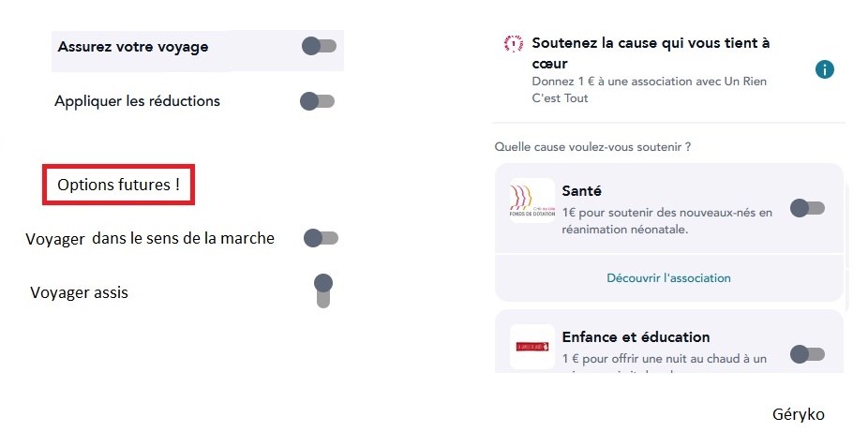Enable the Santé donation toggle
The image size is (868, 432).
807,208
